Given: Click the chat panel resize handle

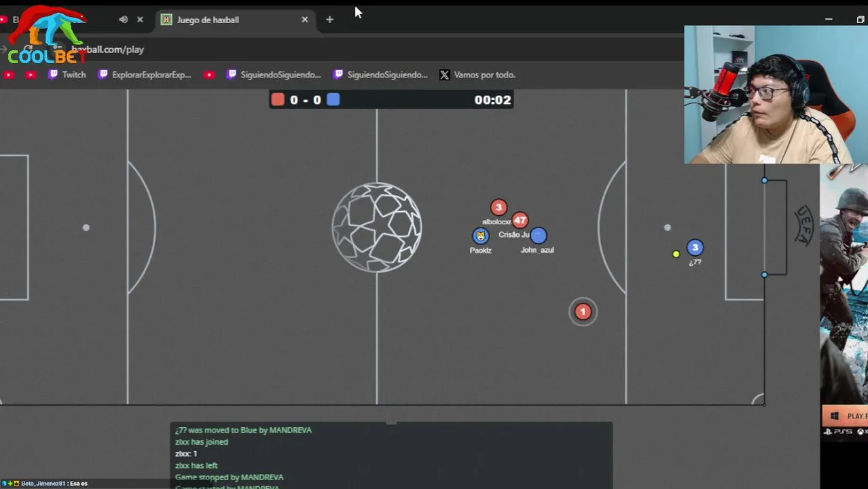Looking at the screenshot, I should [391, 423].
